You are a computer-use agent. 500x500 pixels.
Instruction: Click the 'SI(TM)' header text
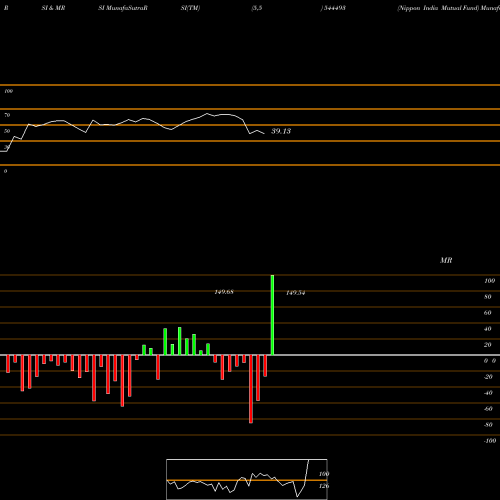(190, 8)
